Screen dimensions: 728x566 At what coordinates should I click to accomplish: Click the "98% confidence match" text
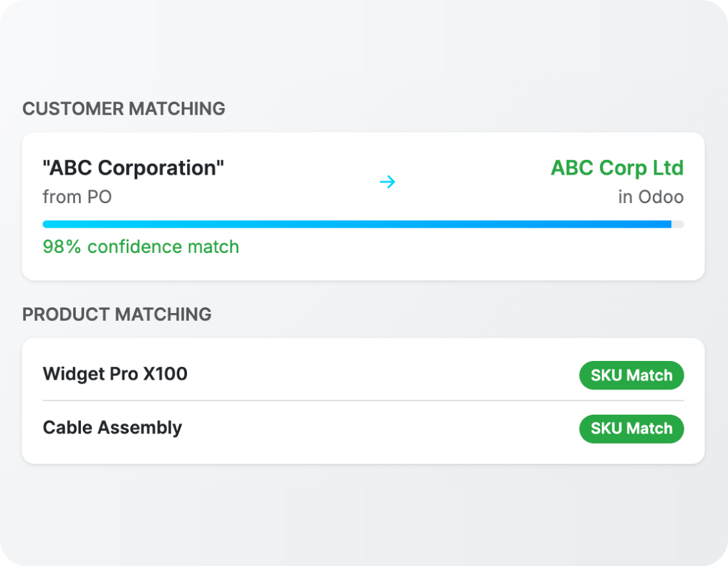pos(141,246)
